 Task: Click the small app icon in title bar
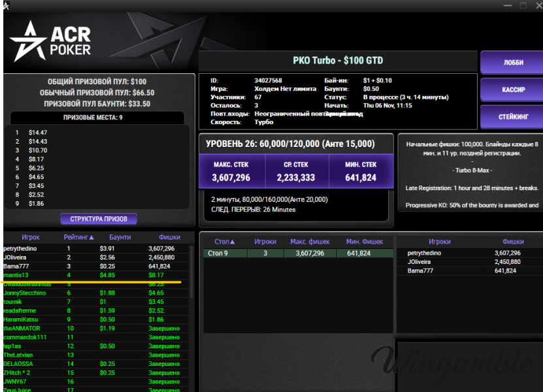(x=6, y=6)
